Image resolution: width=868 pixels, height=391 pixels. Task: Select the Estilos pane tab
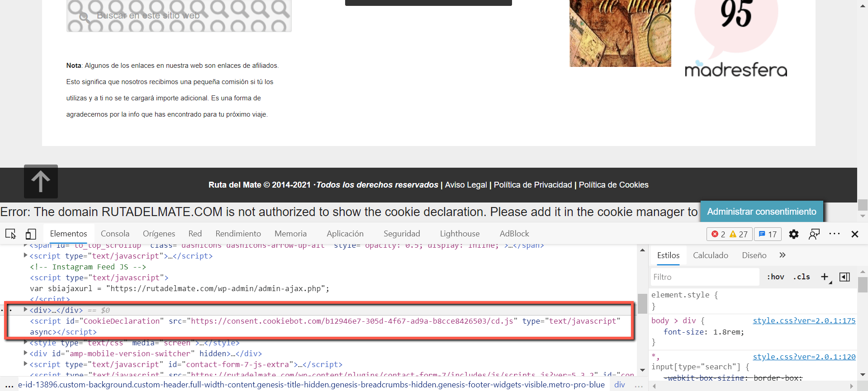pos(668,255)
